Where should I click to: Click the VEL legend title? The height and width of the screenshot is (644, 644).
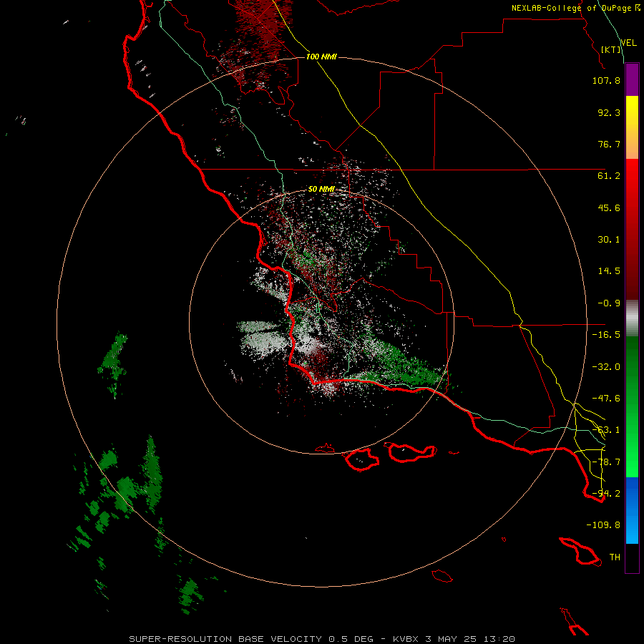pyautogui.click(x=628, y=43)
